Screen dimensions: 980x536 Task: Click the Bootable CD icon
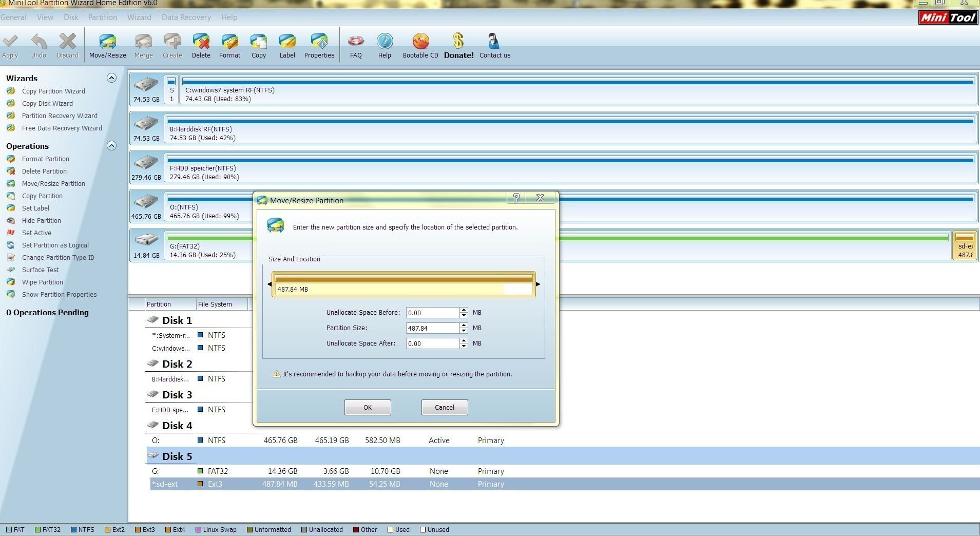tap(420, 41)
